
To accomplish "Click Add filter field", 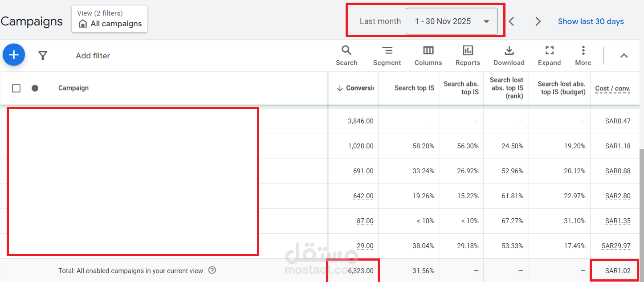I will (x=93, y=56).
